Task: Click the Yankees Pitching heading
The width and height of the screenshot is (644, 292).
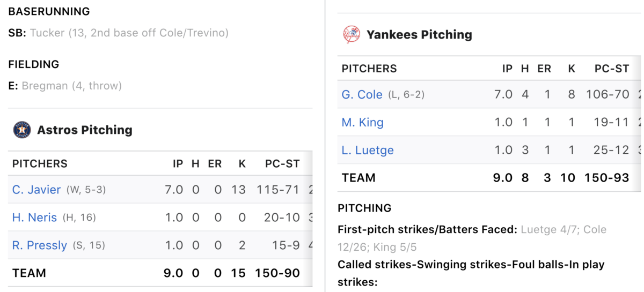Action: click(x=419, y=35)
